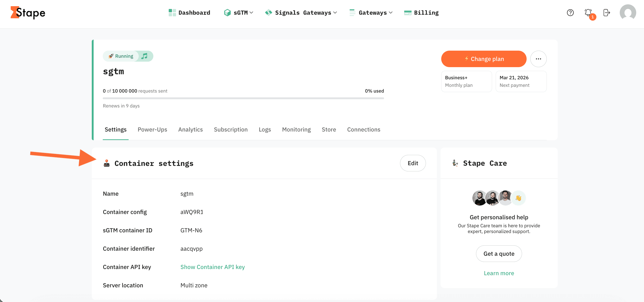Open the three-dots more options button
Screen dimensions: 644x302
pyautogui.click(x=538, y=59)
